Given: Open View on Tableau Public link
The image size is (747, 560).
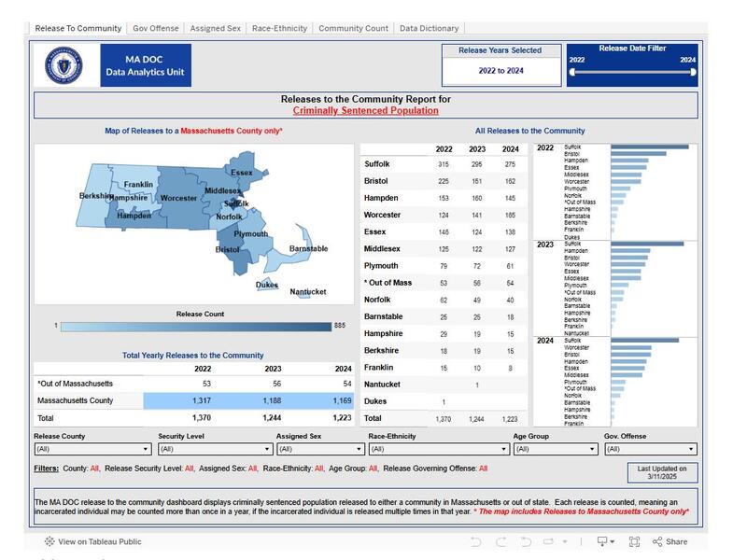Looking at the screenshot, I should (x=92, y=541).
